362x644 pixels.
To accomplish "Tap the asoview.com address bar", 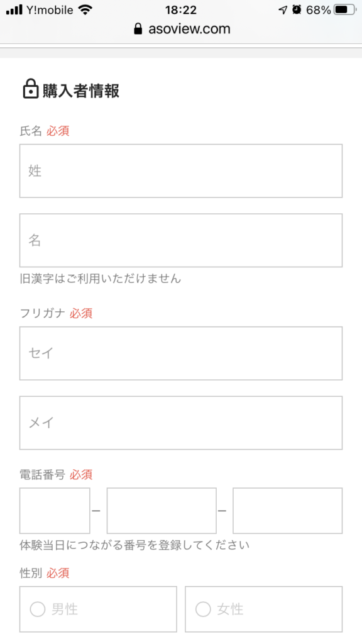I will [x=182, y=29].
